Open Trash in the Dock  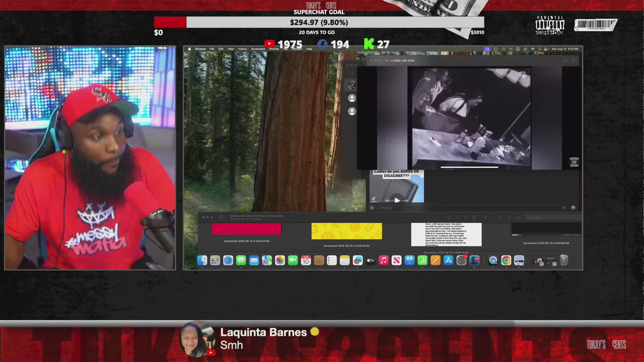click(564, 260)
